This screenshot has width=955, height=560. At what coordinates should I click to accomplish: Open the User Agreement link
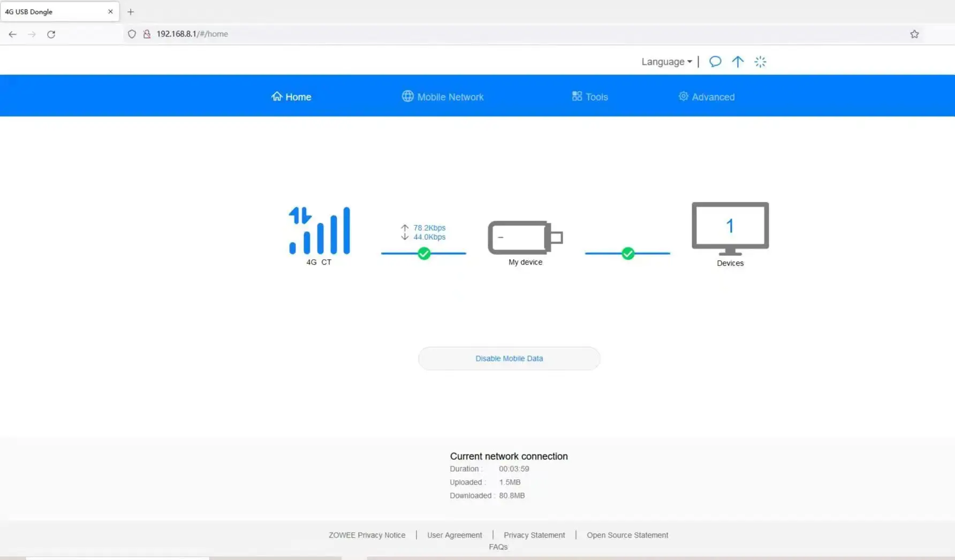[x=454, y=535]
